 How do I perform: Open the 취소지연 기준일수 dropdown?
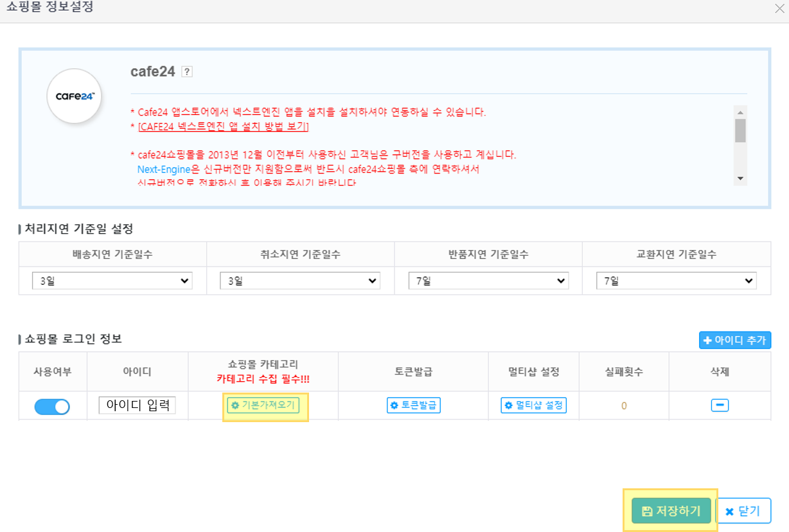(x=300, y=281)
